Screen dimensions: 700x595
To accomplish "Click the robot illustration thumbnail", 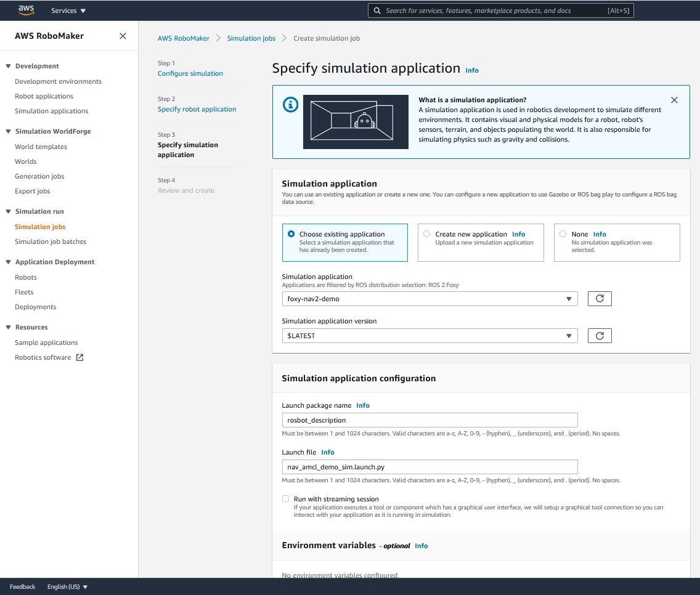I will click(x=356, y=122).
